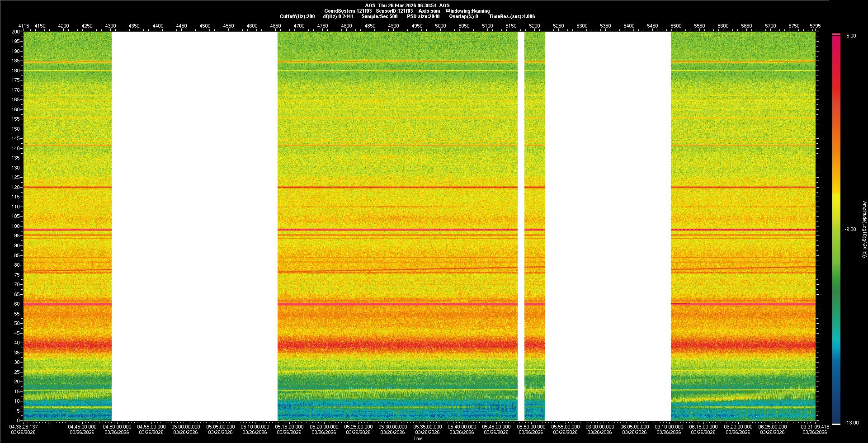Click the time label "05:45:00.000"
The height and width of the screenshot is (443, 868).
[x=496, y=426]
